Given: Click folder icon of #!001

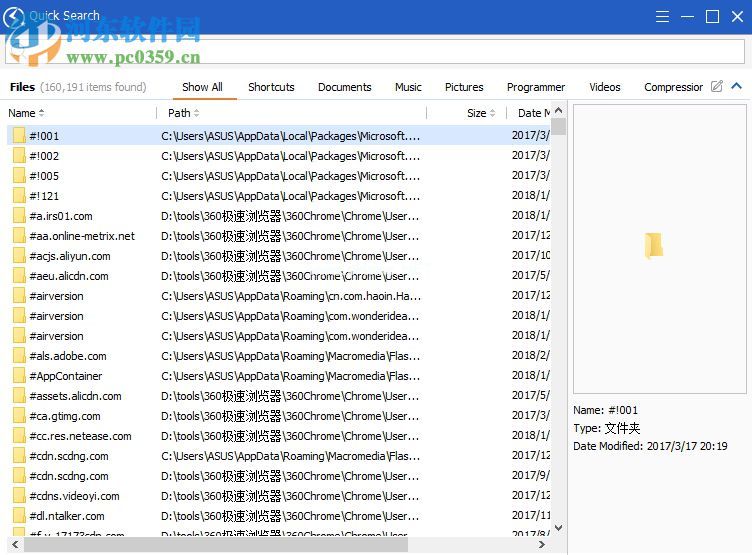Looking at the screenshot, I should [19, 136].
